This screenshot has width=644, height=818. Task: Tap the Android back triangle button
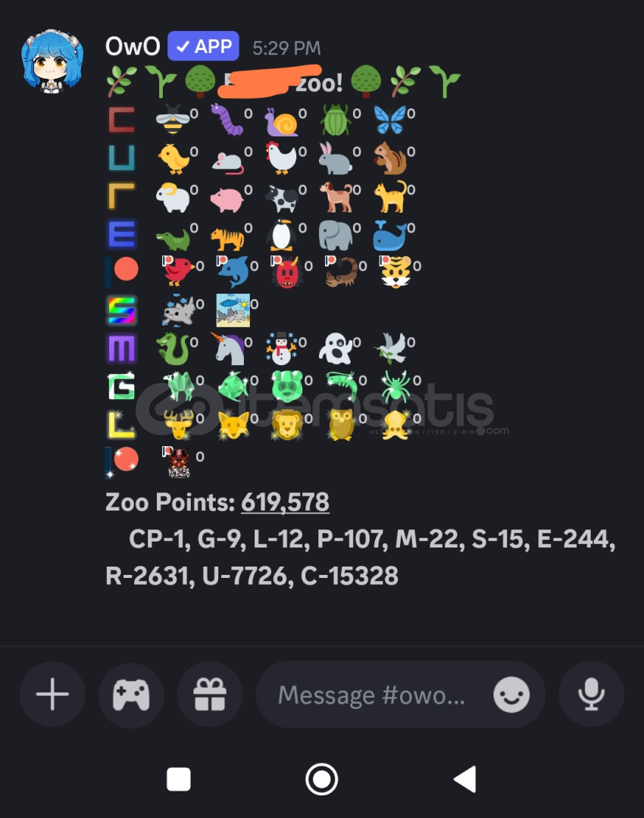pyautogui.click(x=464, y=779)
